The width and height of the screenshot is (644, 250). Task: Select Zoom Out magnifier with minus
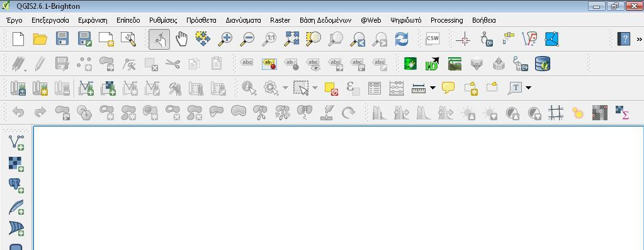(x=247, y=39)
